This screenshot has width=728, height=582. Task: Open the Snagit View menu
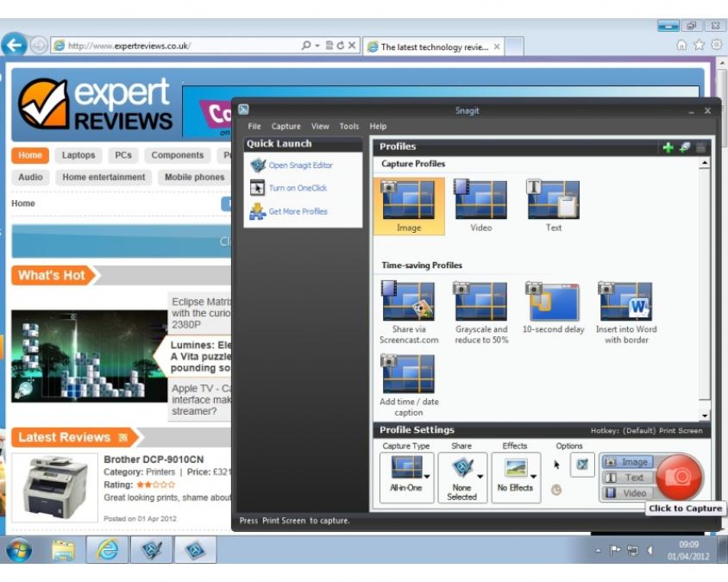pos(320,126)
